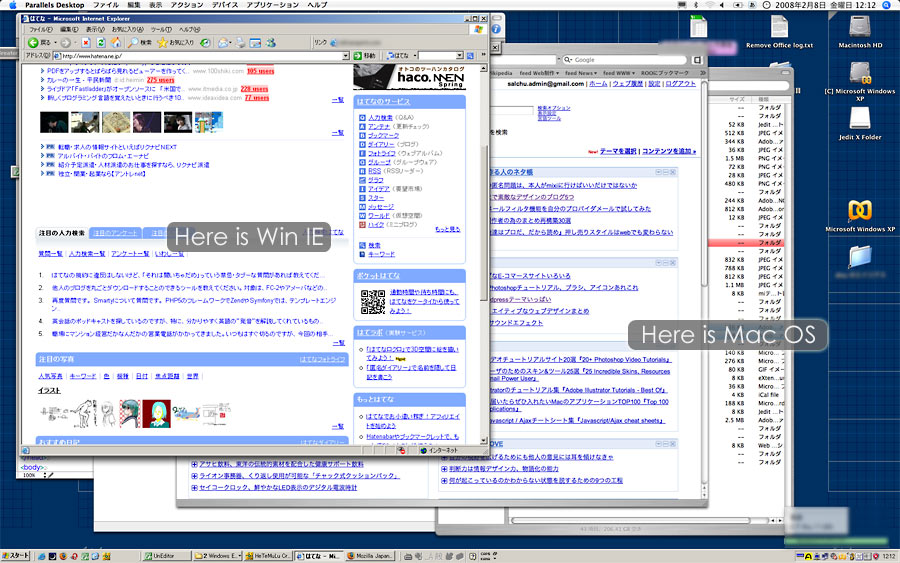Viewport: 900px width, 563px height.
Task: Click the Spotlight icon in Mac menu bar
Action: [x=886, y=5]
